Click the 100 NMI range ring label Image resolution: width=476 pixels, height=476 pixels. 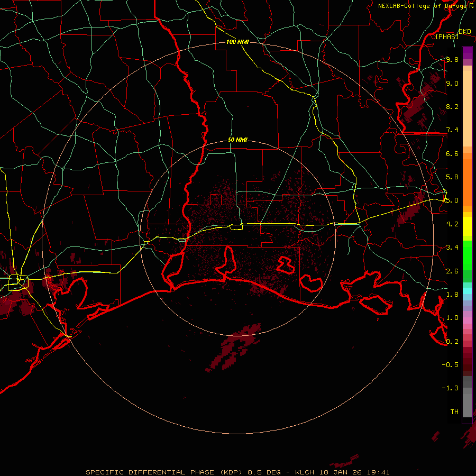click(x=237, y=42)
